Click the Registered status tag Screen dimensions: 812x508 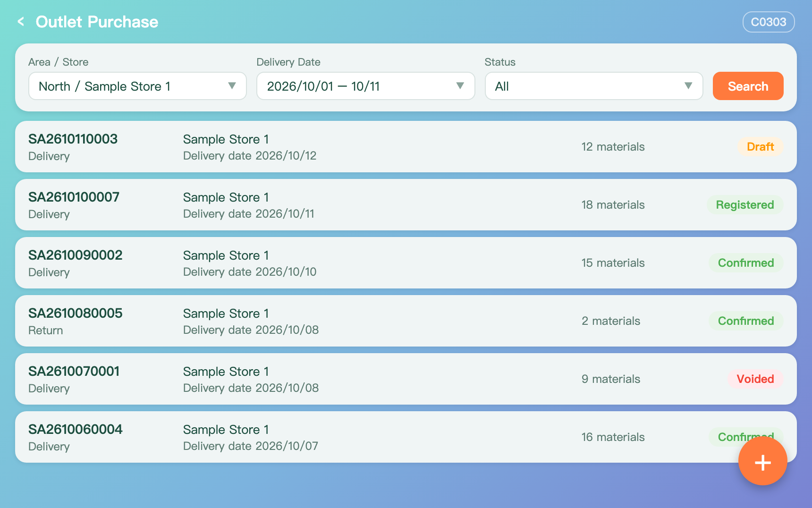745,205
